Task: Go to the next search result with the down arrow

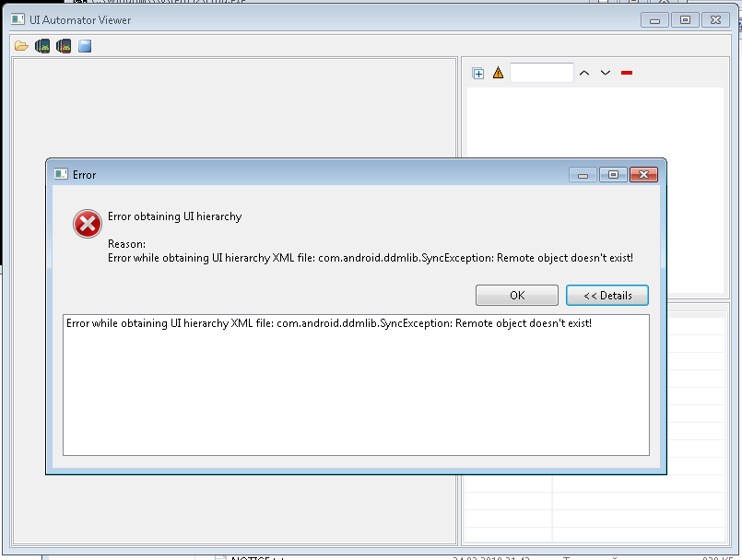Action: pyautogui.click(x=606, y=73)
